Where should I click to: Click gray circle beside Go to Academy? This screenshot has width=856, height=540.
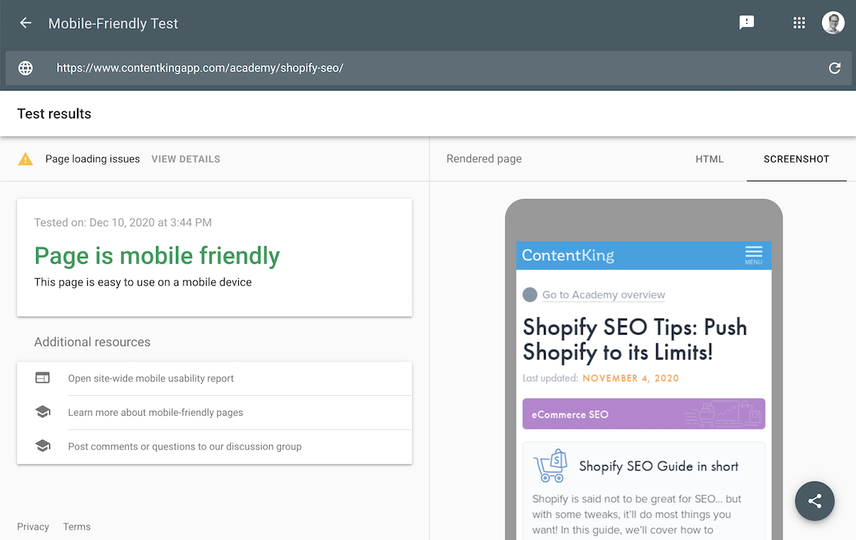pyautogui.click(x=530, y=295)
